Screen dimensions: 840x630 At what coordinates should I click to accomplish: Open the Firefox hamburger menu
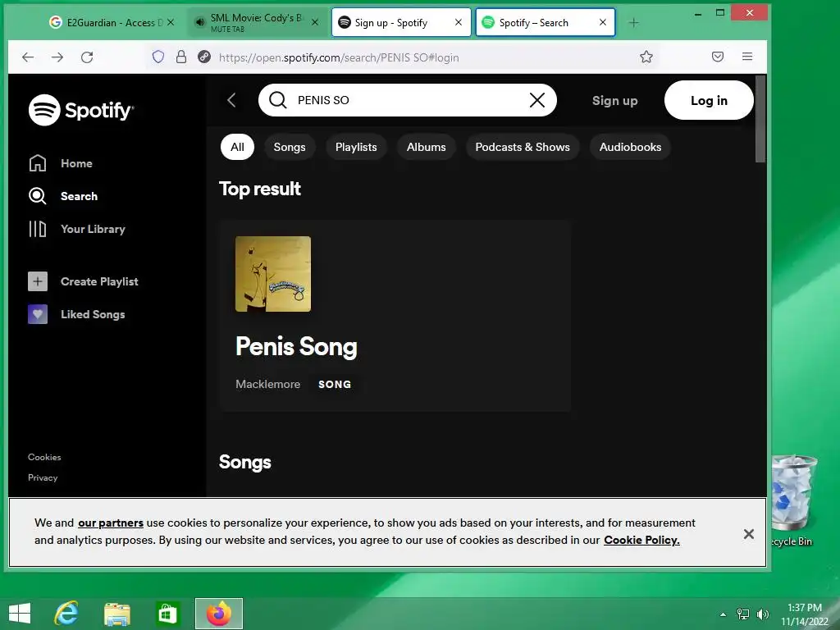(746, 57)
